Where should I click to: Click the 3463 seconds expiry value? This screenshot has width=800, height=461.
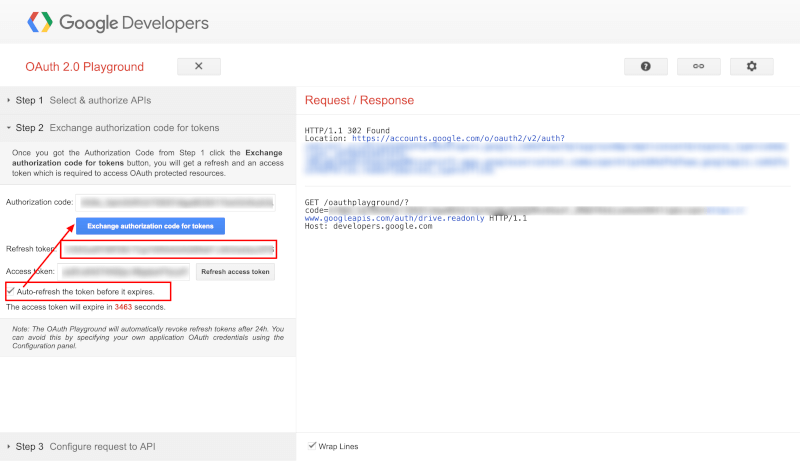[123, 307]
